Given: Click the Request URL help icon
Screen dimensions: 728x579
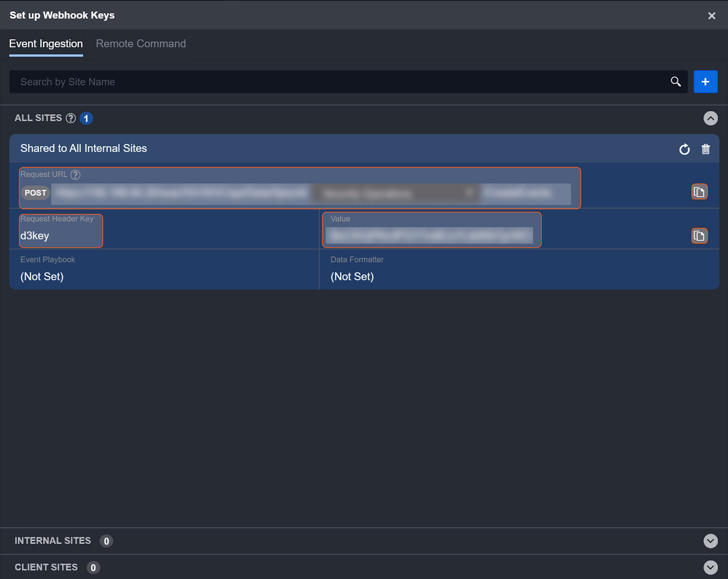Looking at the screenshot, I should (76, 175).
